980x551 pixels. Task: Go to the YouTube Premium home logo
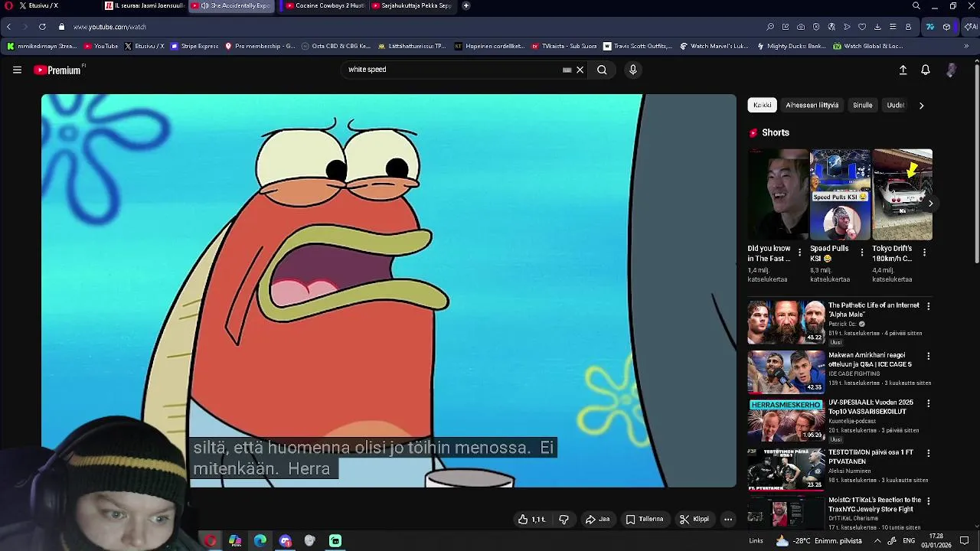point(59,70)
